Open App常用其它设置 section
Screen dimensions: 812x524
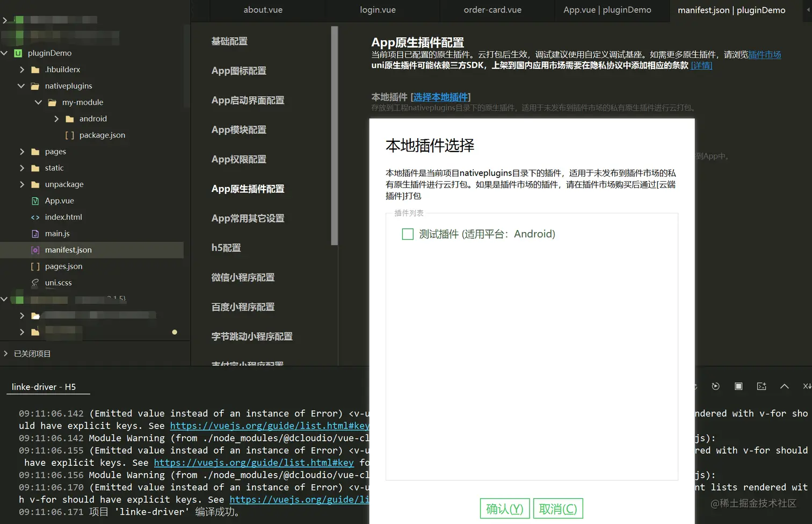(248, 219)
